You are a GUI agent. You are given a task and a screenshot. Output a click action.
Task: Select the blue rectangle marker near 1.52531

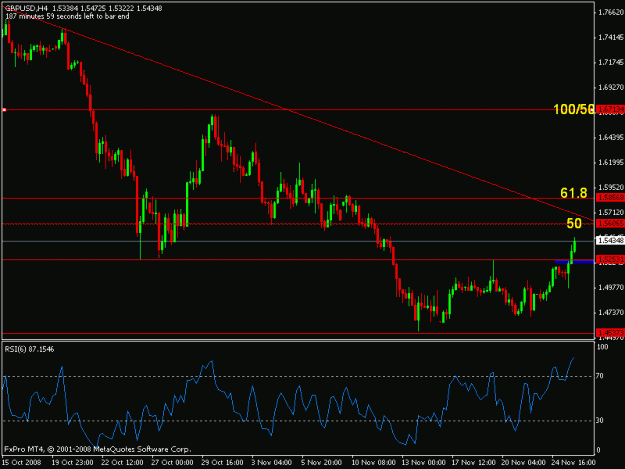point(574,262)
